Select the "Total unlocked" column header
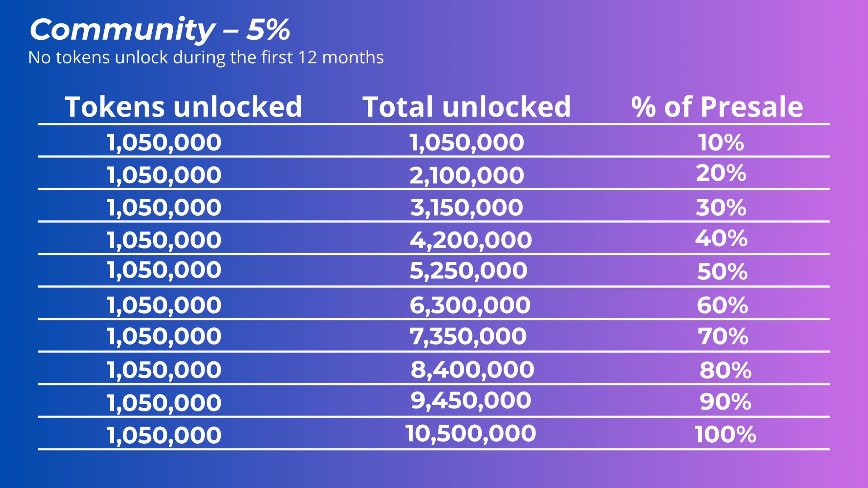Screen dimensions: 868x488 pyautogui.click(x=467, y=107)
